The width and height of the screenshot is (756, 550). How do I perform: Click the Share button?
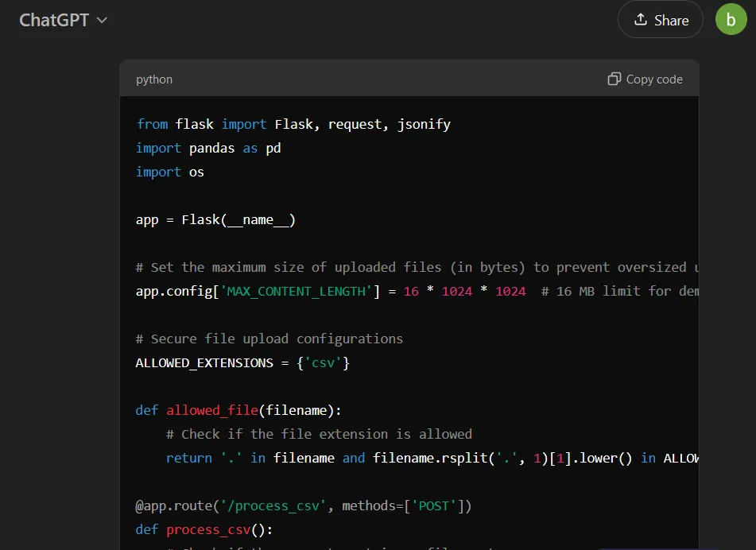[660, 20]
